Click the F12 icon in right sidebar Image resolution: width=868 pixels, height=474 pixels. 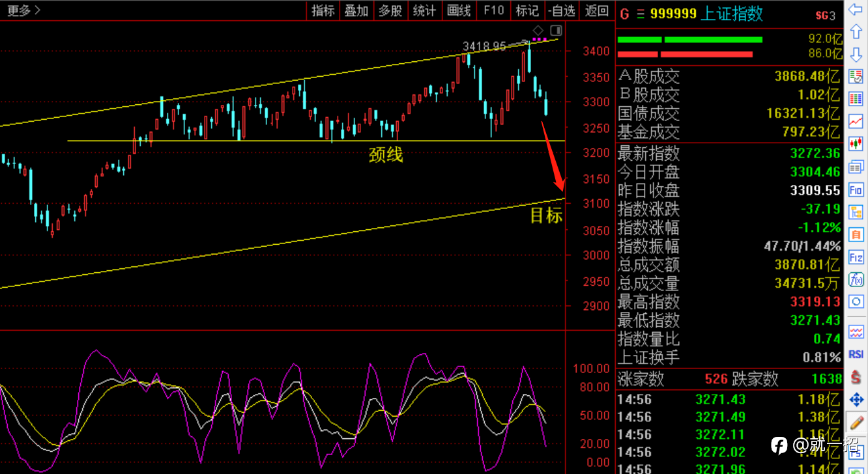pos(856,257)
